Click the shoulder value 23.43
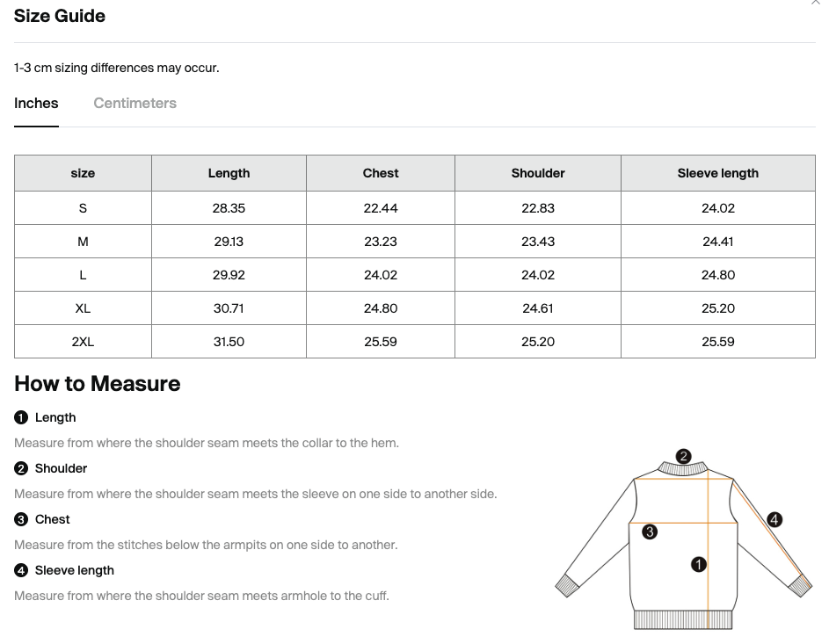 [x=538, y=242]
